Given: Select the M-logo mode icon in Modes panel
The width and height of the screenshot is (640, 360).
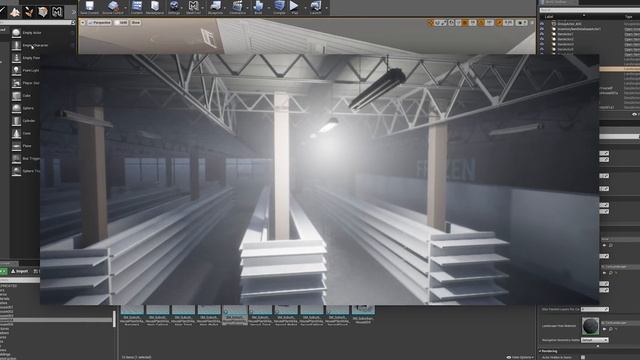Looking at the screenshot, I should click(57, 12).
